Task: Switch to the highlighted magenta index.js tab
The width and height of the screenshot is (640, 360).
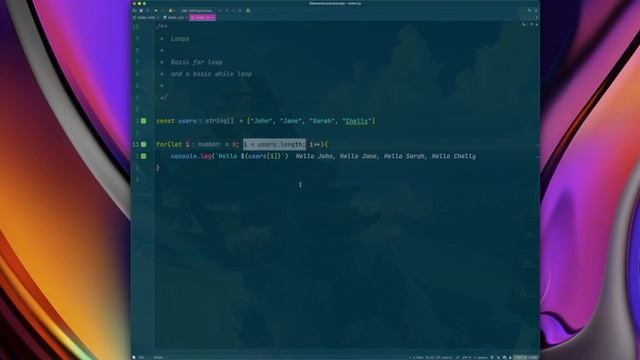Action: (202, 18)
